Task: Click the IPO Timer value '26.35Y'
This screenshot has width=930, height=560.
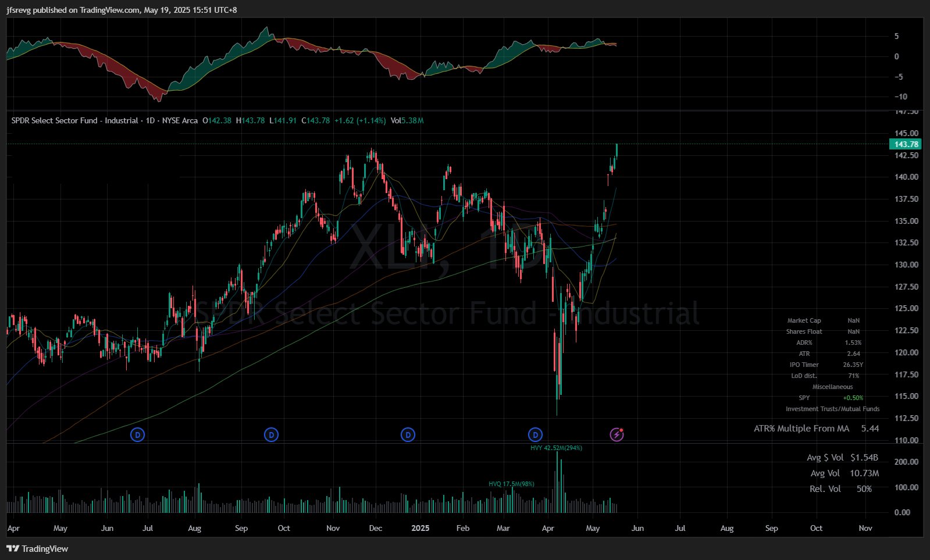Action: pyautogui.click(x=853, y=365)
